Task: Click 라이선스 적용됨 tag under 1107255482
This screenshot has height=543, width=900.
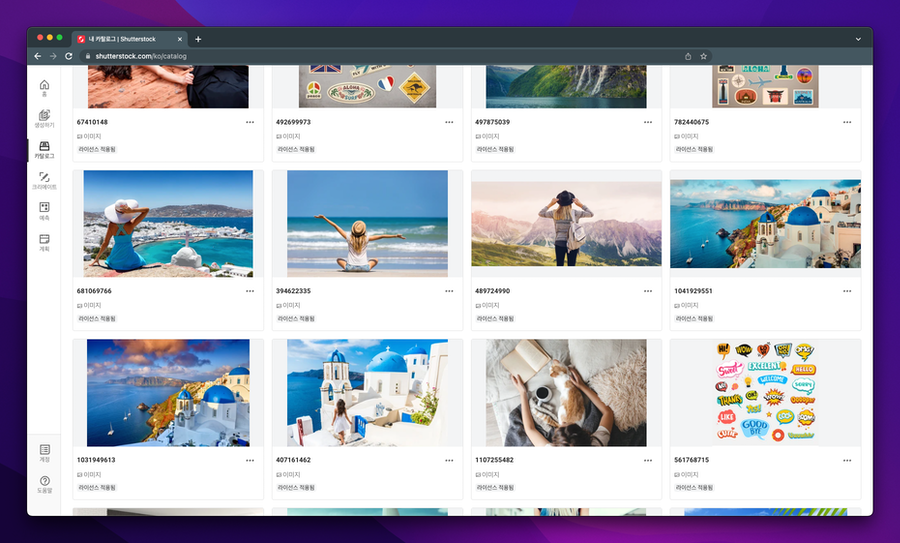Action: 495,488
